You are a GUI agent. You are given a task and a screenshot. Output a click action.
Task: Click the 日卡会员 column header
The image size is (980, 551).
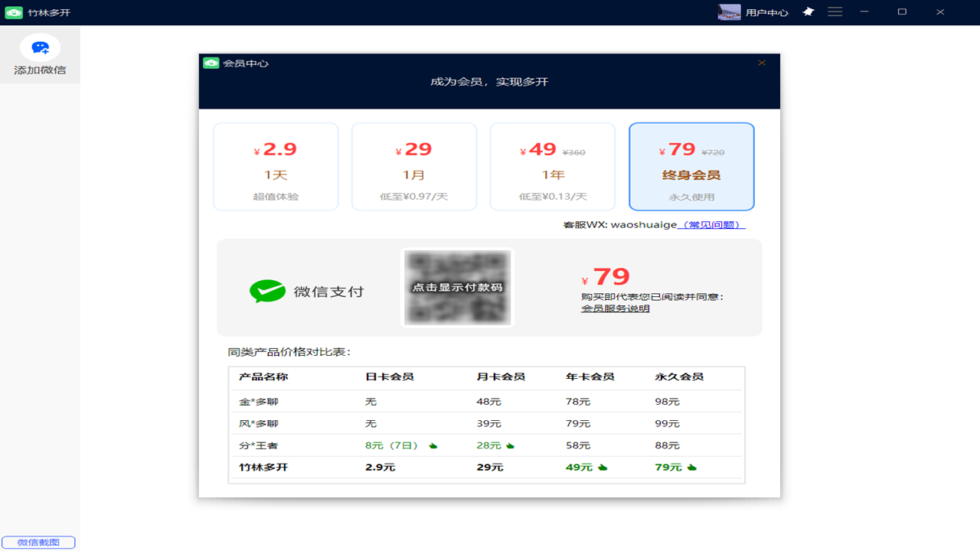tap(390, 377)
